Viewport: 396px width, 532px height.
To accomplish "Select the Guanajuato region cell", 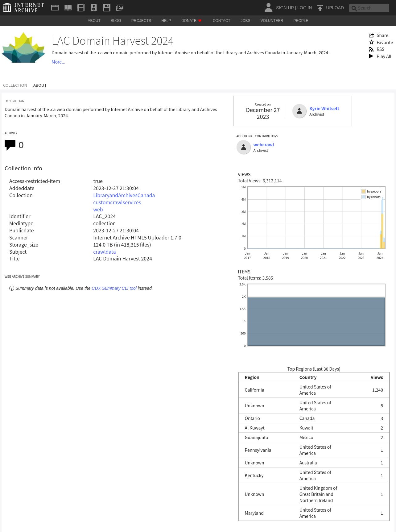I will pos(256,438).
